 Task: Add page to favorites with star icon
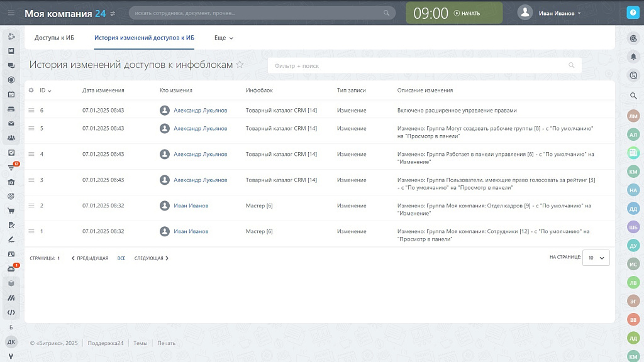pyautogui.click(x=240, y=65)
